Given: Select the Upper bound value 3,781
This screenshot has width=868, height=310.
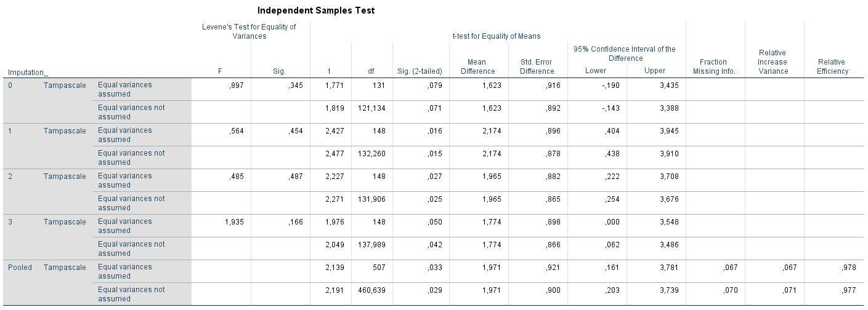Looking at the screenshot, I should click(667, 268).
